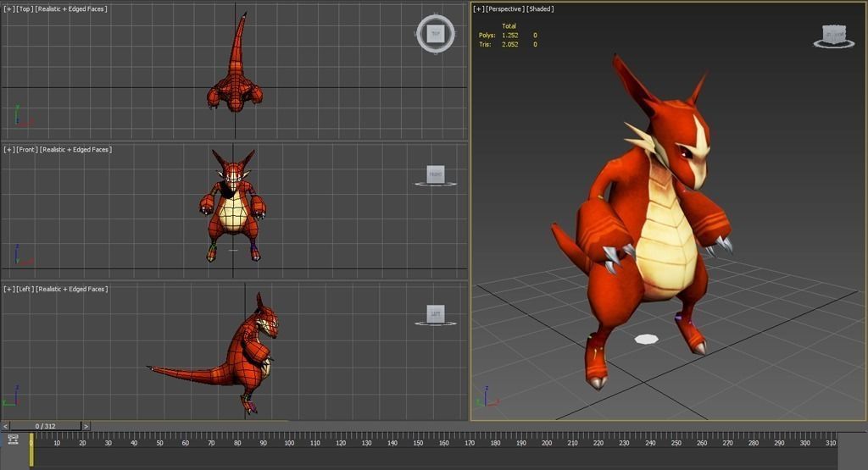Jump to frame 200 on the timeline
Viewport: 868px width, 470px height.
[x=547, y=442]
